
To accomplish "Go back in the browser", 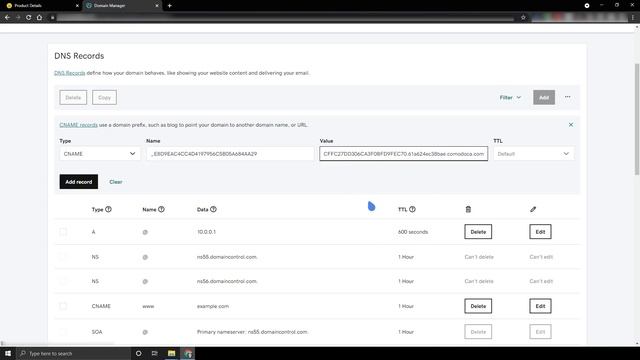I will (x=7, y=18).
